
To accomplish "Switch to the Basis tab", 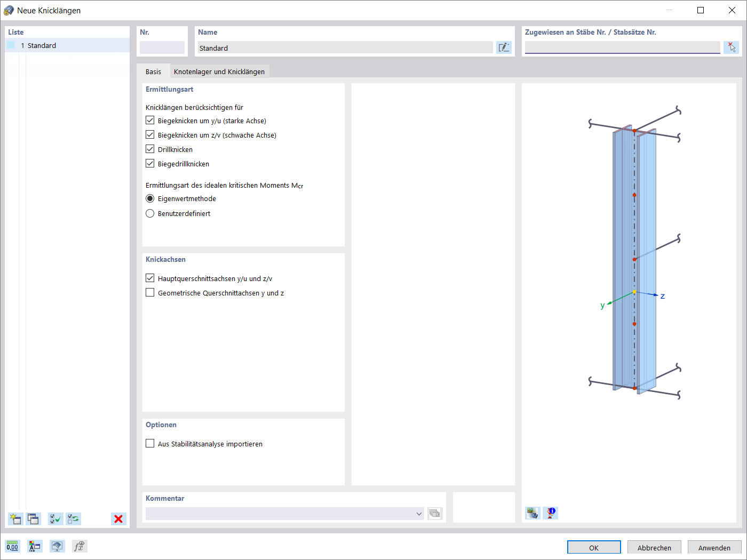I will tap(153, 71).
